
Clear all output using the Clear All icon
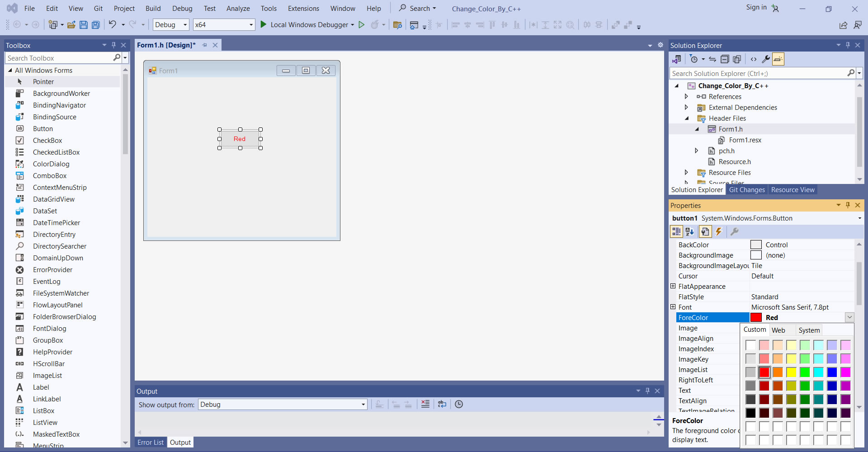click(425, 404)
